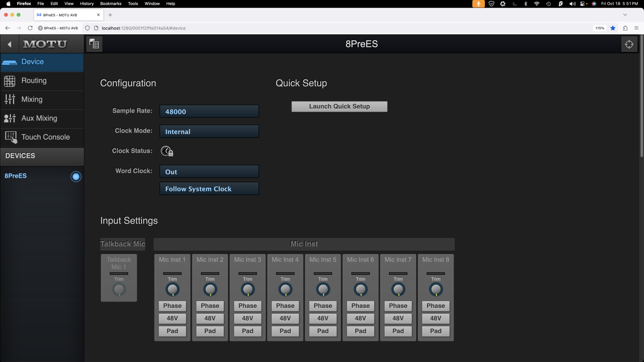Image resolution: width=644 pixels, height=362 pixels.
Task: Click the Talkback Mic 1 Trim knob
Action: [x=119, y=290]
